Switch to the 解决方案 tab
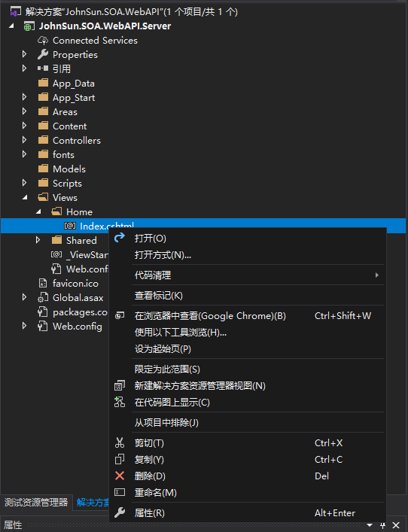408x532 pixels. [x=93, y=502]
